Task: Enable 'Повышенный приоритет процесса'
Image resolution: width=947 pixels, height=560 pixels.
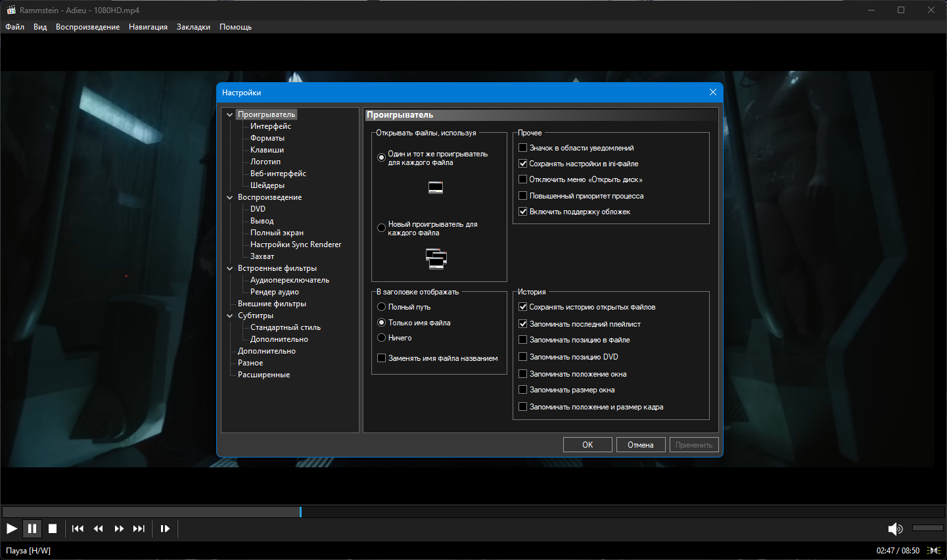Action: (x=523, y=196)
